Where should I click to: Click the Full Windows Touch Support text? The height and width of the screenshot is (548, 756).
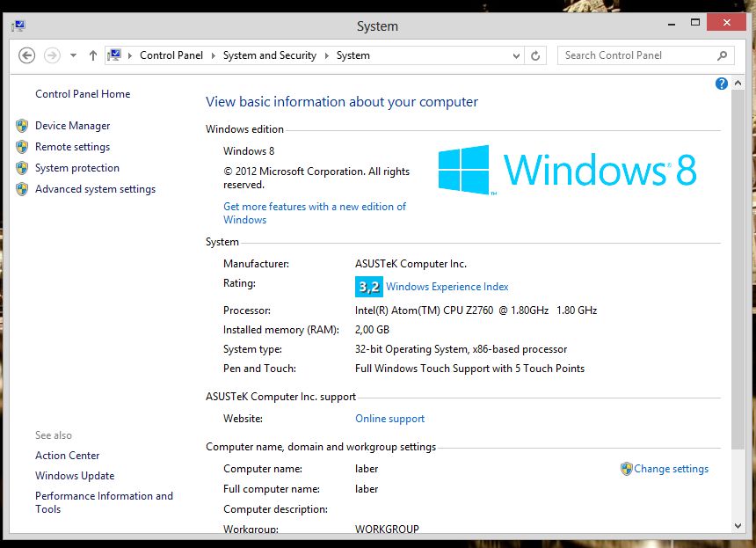[x=469, y=369]
